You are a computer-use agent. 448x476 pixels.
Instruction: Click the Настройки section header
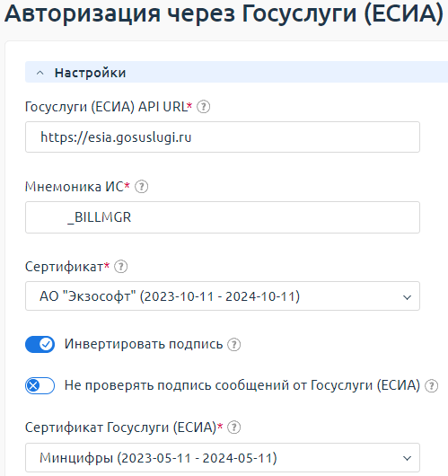click(x=236, y=72)
